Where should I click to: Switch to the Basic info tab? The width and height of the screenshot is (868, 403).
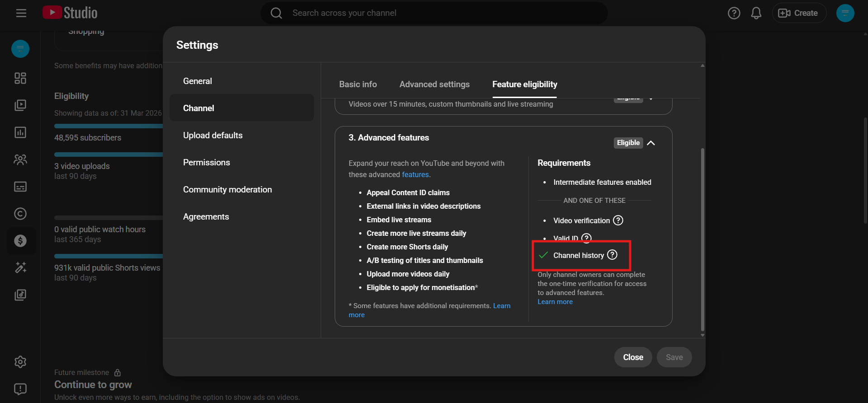click(x=358, y=84)
